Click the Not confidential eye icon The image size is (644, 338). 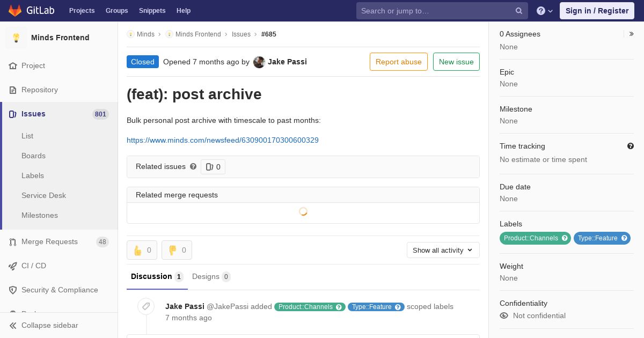point(504,315)
